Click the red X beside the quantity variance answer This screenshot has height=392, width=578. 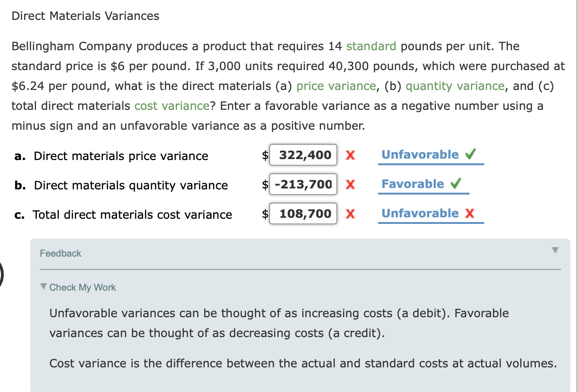click(350, 185)
